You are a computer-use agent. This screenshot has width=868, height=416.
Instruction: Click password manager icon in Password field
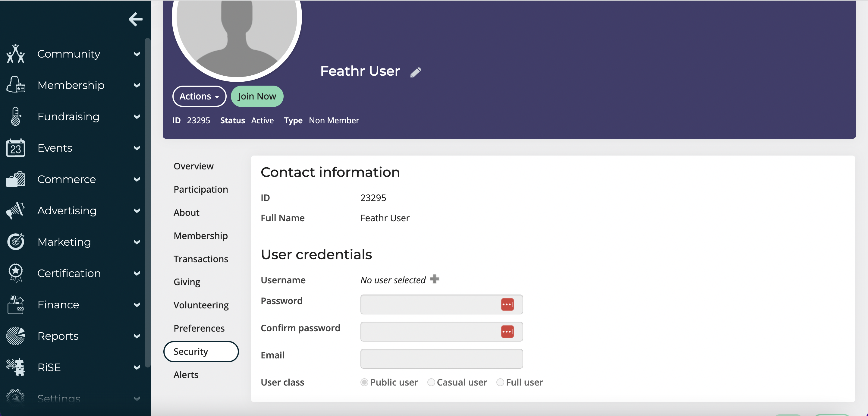[507, 304]
